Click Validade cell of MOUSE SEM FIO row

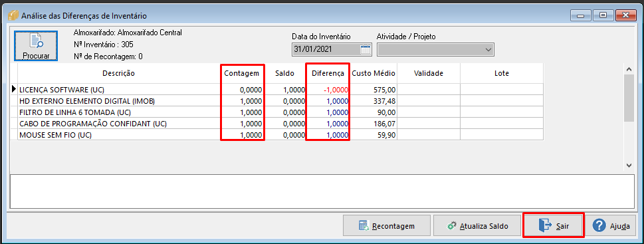pyautogui.click(x=429, y=134)
